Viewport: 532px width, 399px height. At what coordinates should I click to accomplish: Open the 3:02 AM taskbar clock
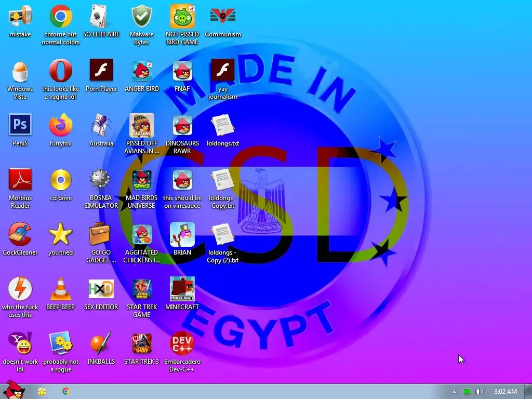pos(505,392)
